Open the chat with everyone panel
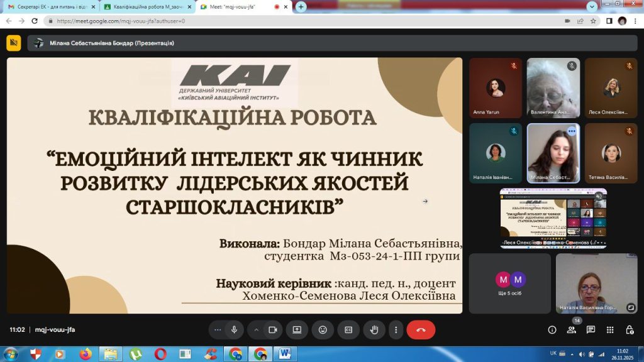Viewport: 644px width, 362px height. (591, 329)
